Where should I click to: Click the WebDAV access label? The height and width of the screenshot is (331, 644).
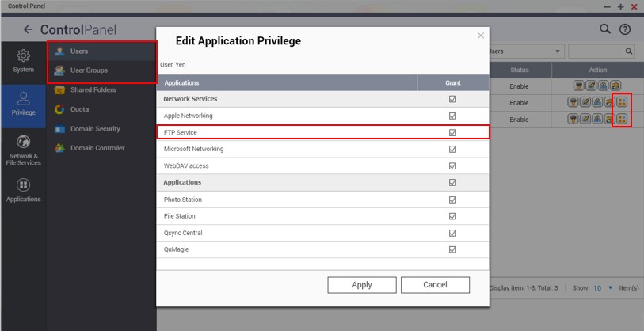click(x=186, y=166)
